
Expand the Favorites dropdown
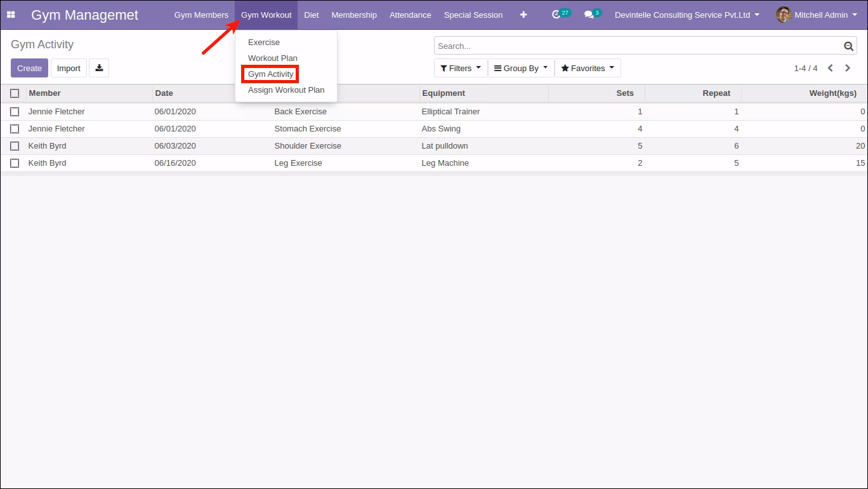pyautogui.click(x=588, y=68)
